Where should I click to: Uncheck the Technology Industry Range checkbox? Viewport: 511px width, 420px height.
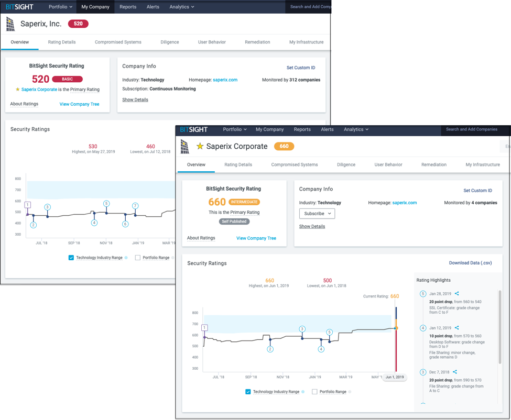tap(248, 391)
